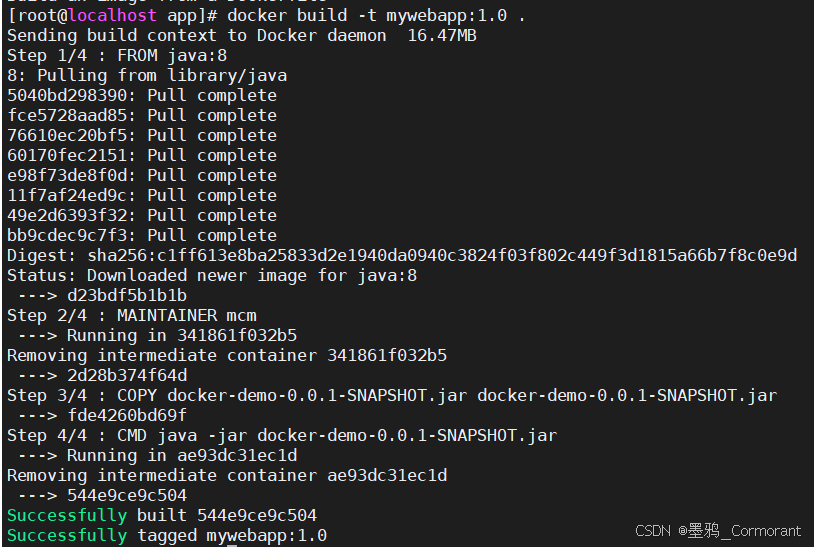Click the sha256 Digest line

pos(401,256)
